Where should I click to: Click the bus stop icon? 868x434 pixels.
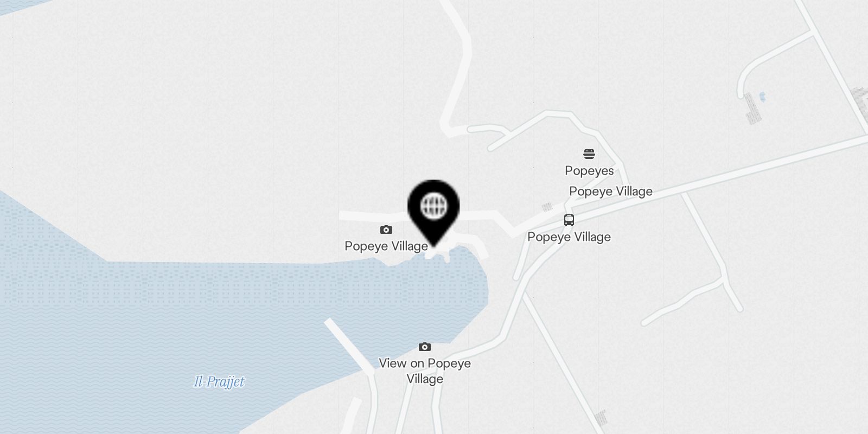[569, 220]
